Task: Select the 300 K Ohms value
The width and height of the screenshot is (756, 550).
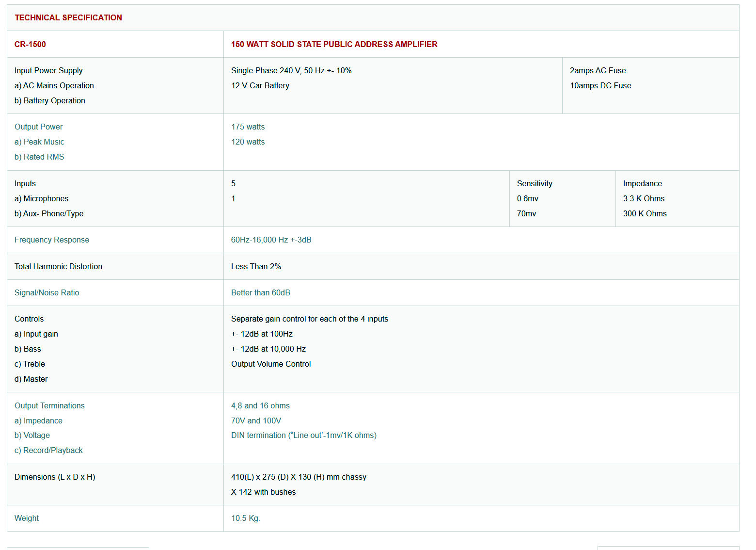Action: 645,213
